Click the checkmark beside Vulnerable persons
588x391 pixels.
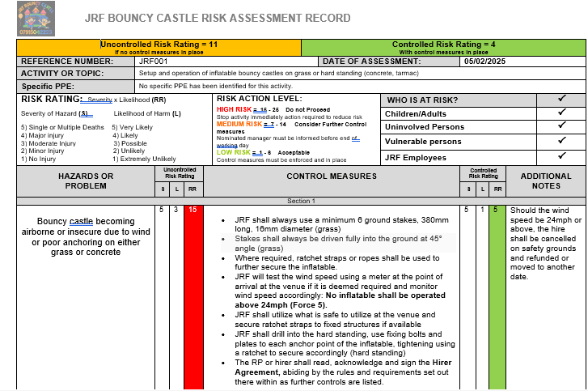coord(561,142)
